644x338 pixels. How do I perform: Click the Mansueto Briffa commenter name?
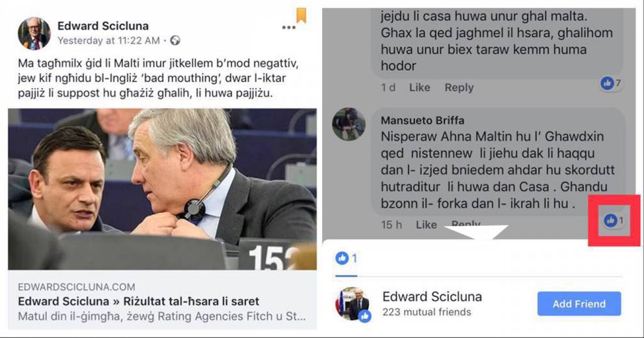422,120
